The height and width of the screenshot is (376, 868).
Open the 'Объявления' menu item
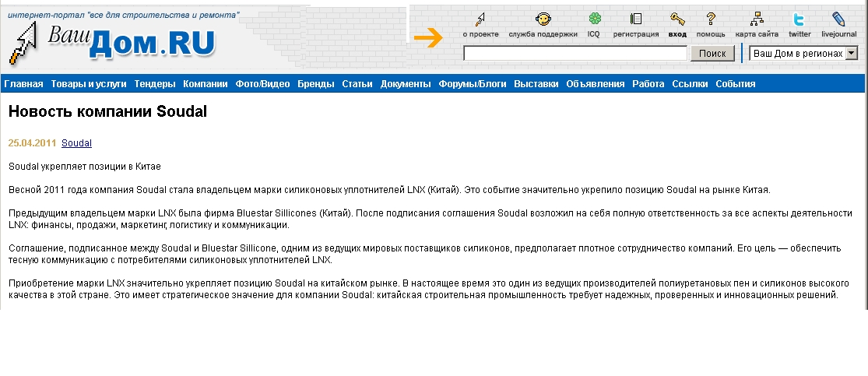point(595,84)
